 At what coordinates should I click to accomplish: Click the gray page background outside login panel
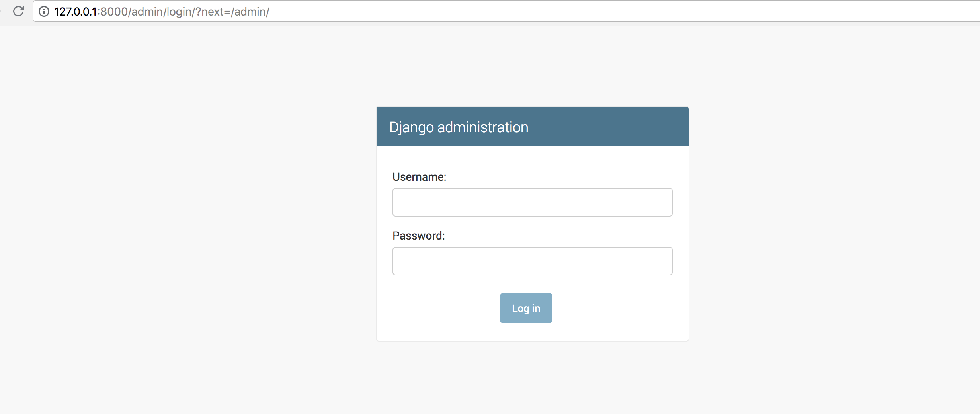coord(179,219)
